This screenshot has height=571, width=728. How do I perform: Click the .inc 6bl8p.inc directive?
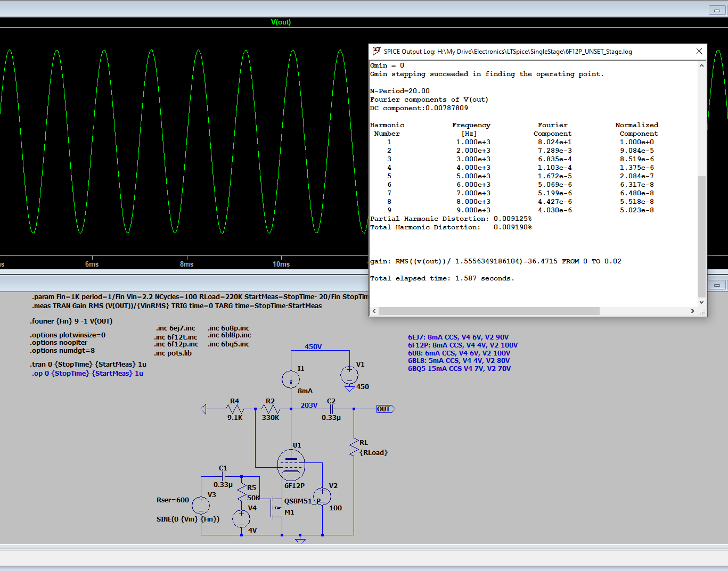pos(230,335)
